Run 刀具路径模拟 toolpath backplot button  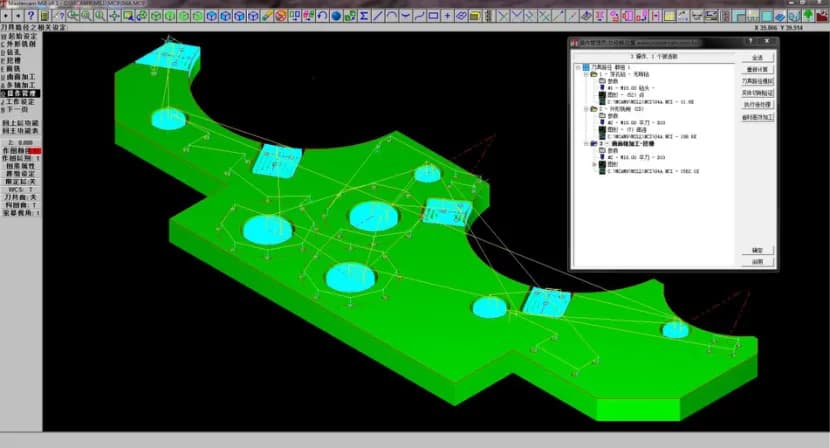(757, 81)
